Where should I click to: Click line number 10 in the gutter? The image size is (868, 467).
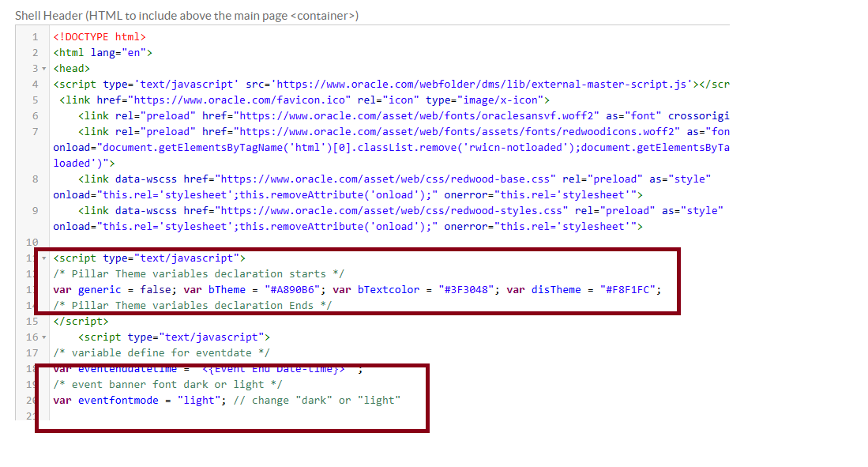click(x=32, y=242)
